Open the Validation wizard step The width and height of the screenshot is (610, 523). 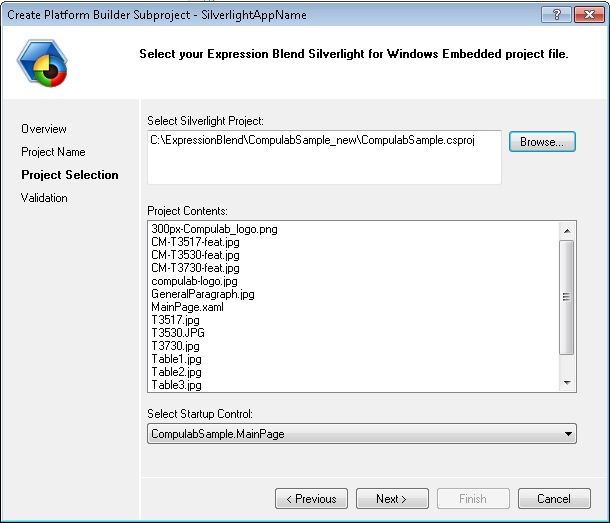[x=44, y=198]
